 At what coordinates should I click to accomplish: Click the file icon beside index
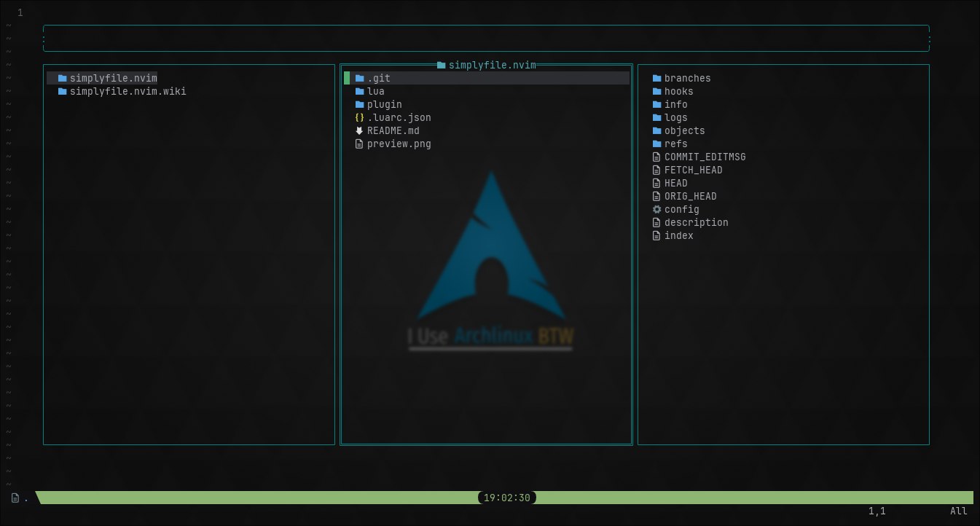656,235
